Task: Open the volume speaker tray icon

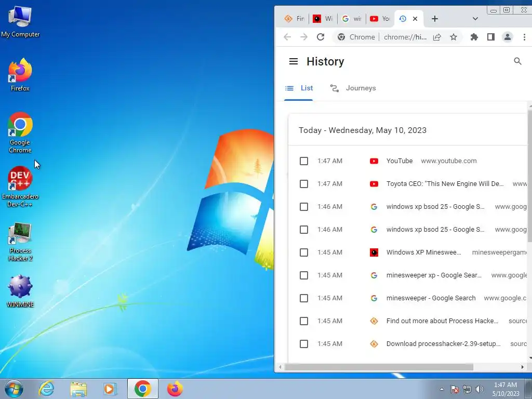Action: [480, 389]
